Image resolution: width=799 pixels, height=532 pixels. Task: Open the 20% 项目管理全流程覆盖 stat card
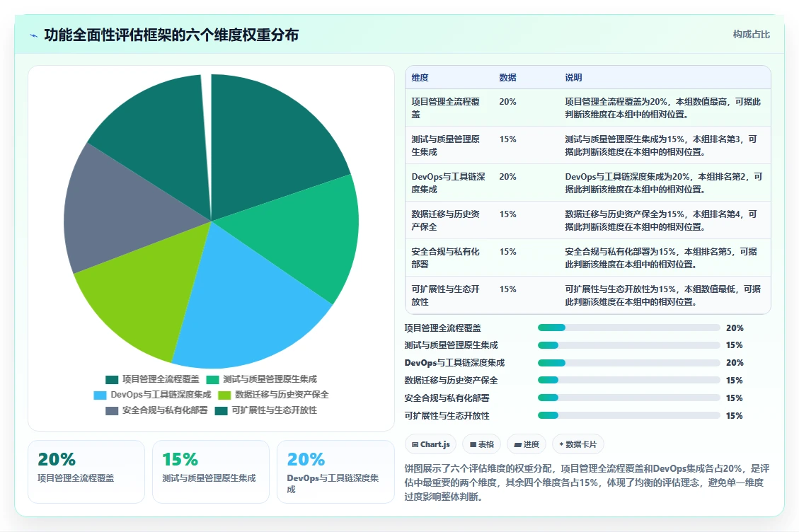tap(86, 472)
